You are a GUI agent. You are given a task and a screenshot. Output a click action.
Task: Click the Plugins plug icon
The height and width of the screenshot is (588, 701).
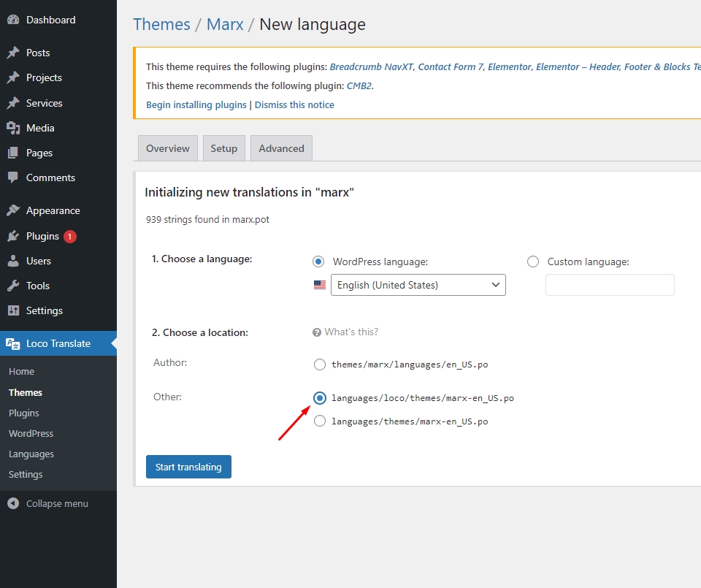tap(13, 236)
